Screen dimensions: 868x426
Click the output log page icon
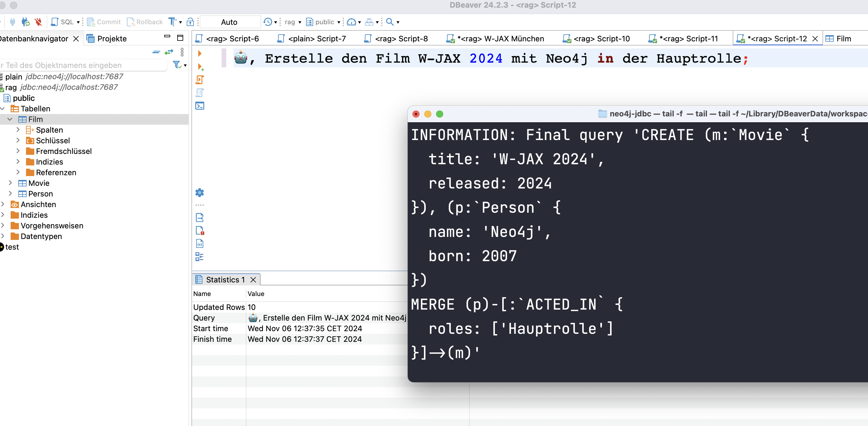tap(199, 217)
